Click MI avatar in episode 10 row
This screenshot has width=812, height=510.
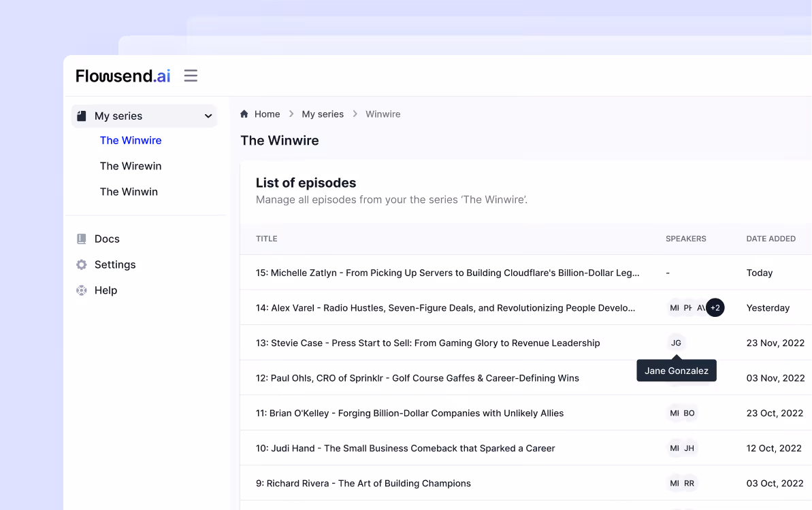(675, 448)
